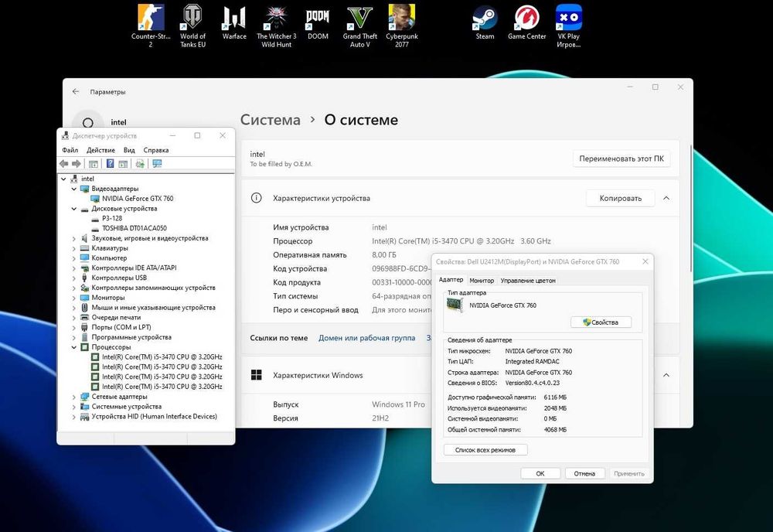
Task: Click Переименовать этот ПК button
Action: pos(621,159)
